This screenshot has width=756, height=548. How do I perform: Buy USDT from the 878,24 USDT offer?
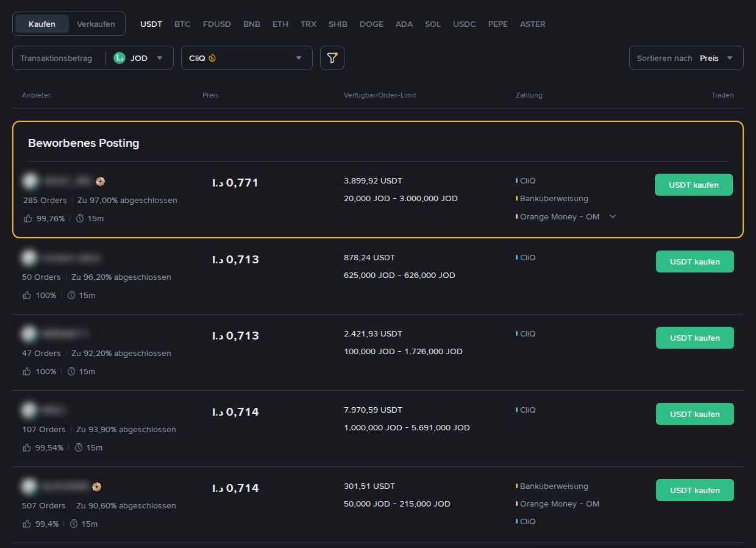tap(695, 262)
